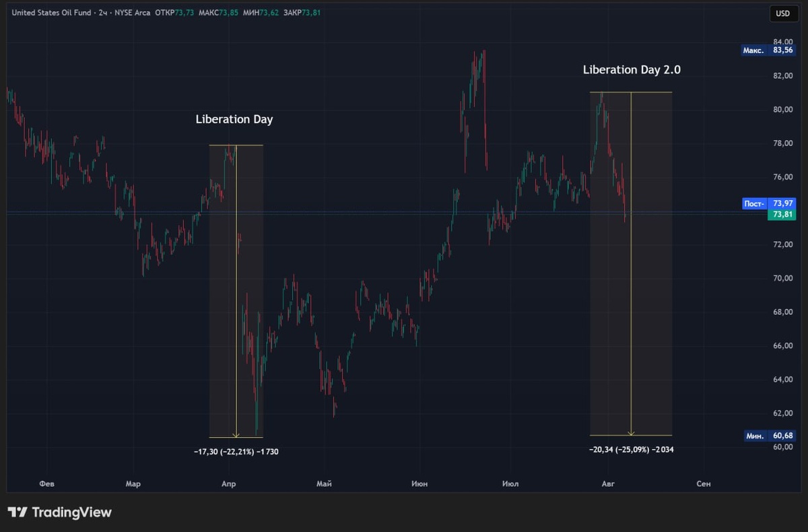Click the Пост- 73,97 post-market label
Screen dimensions: 808x532
[x=768, y=203]
